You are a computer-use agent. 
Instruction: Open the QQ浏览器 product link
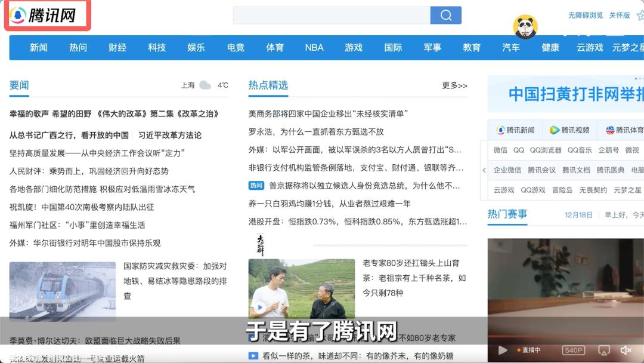(x=546, y=150)
